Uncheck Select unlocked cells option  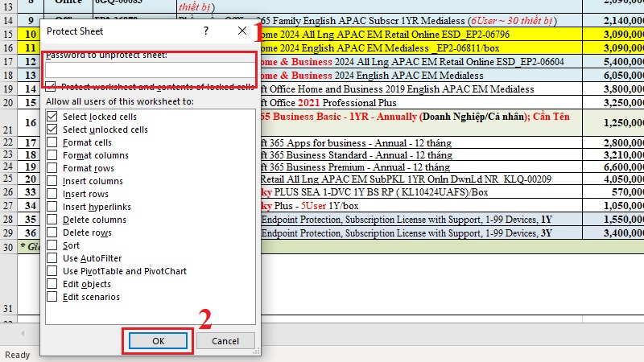click(52, 130)
